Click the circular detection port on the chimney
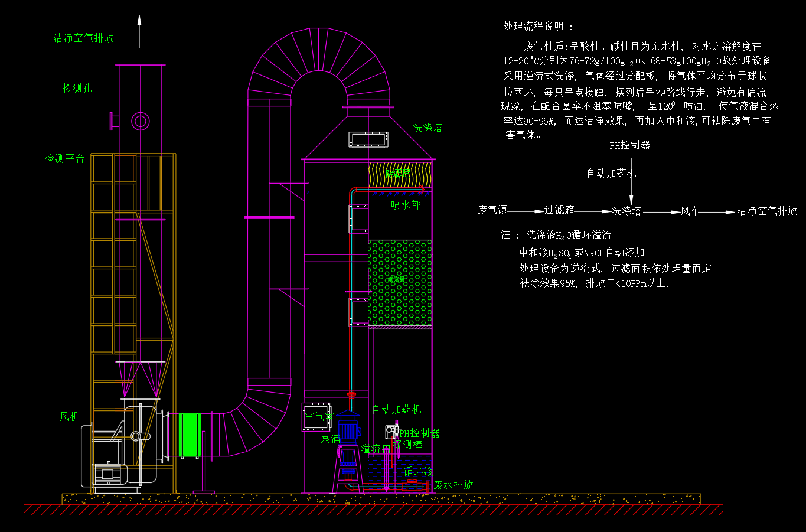This screenshot has width=806, height=532. tap(140, 121)
